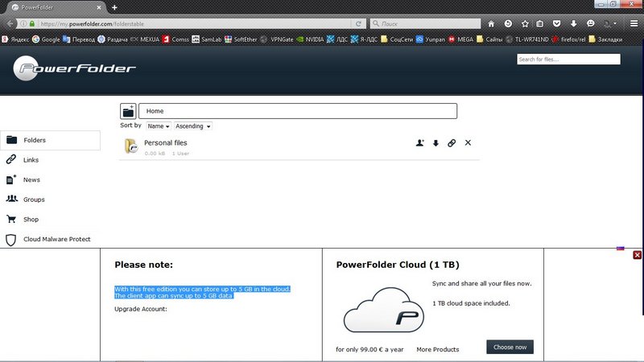The image size is (644, 362).
Task: Open the smiley face toolbar icon
Action: tap(591, 24)
